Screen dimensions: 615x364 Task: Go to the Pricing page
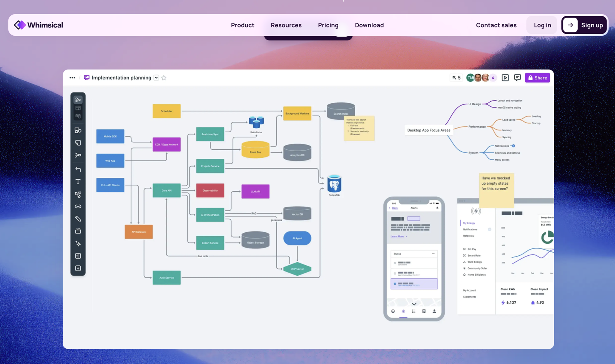(x=328, y=25)
